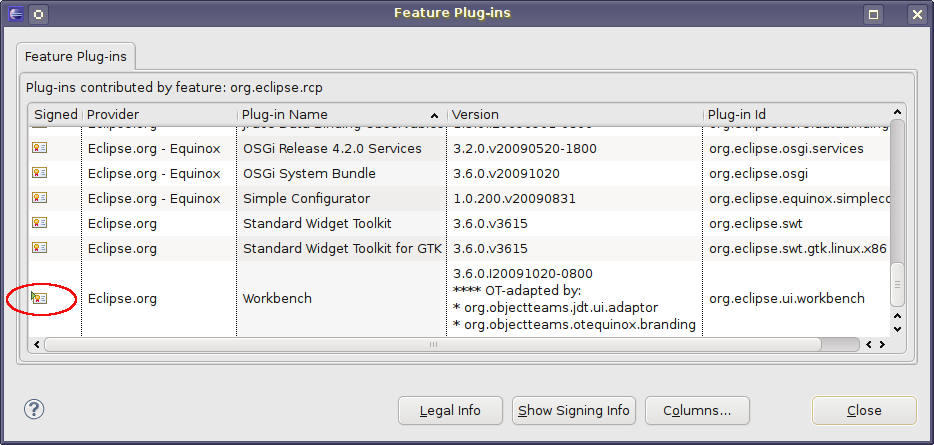Select the Feature Plug-ins tab
The image size is (934, 445).
pyautogui.click(x=76, y=56)
